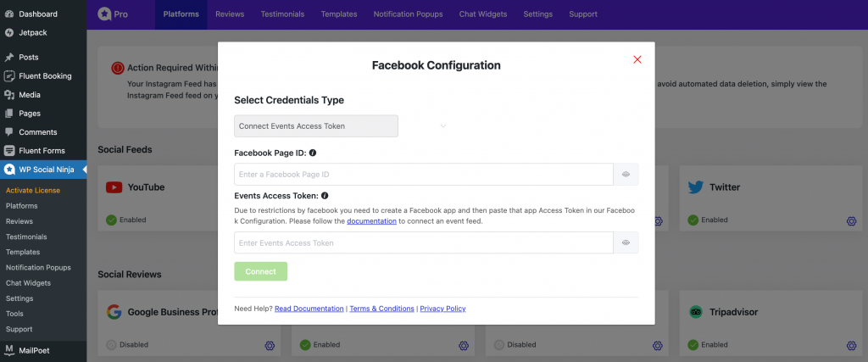Click the red Action Required alert icon

point(117,68)
